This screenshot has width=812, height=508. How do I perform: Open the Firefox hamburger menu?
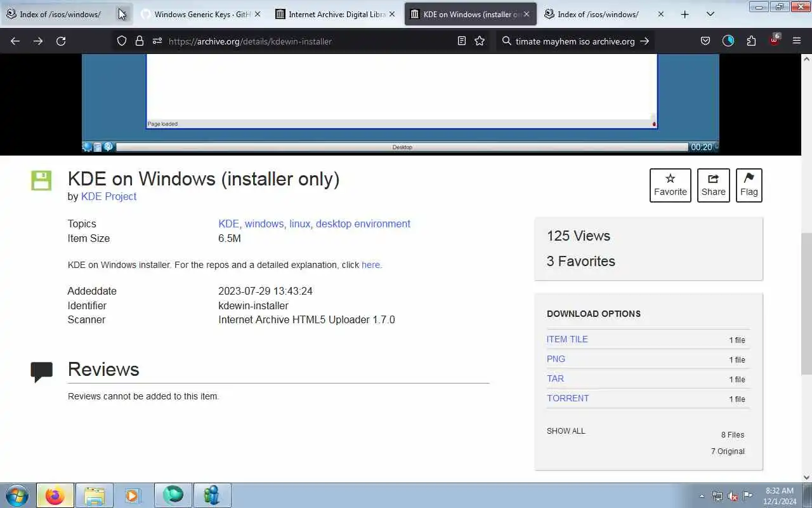click(x=797, y=41)
